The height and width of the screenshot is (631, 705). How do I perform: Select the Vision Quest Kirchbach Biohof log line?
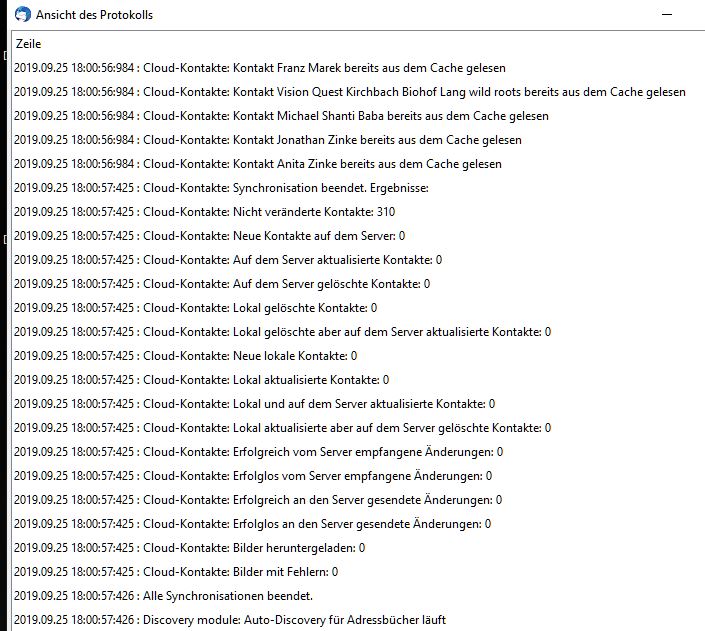click(349, 92)
